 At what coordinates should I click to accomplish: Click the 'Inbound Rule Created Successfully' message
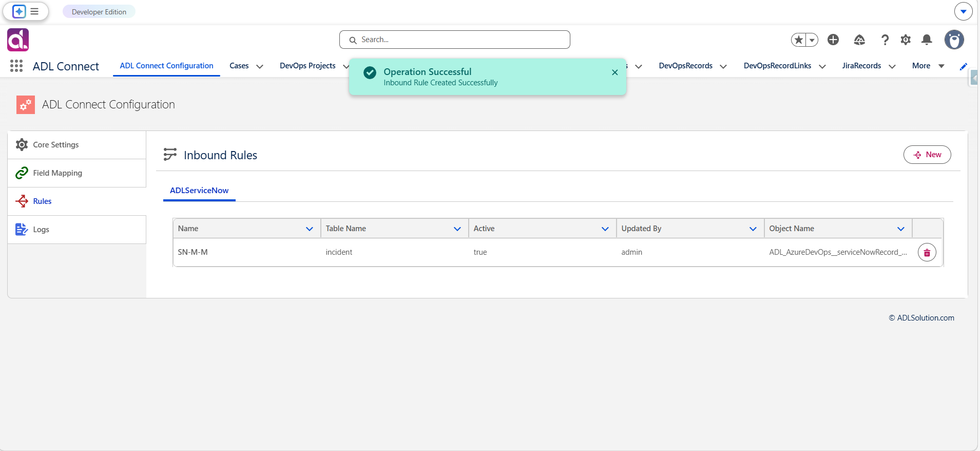coord(440,83)
